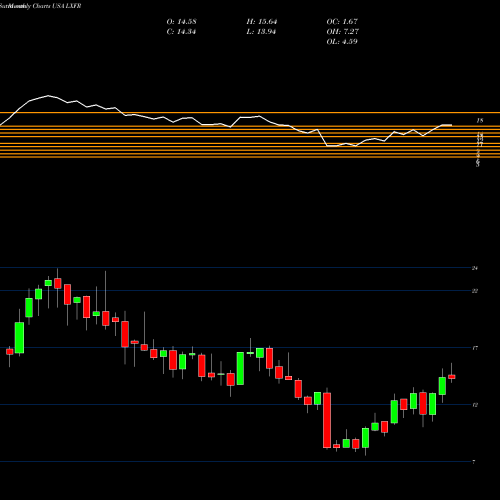The height and width of the screenshot is (500, 500).
Task: Click the OH: 7.27 value
Action: tap(343, 32)
